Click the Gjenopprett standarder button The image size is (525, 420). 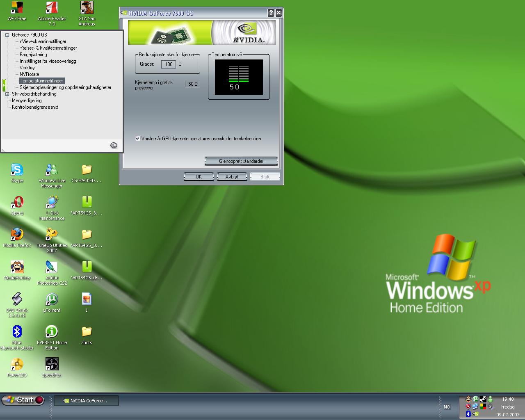pos(241,161)
